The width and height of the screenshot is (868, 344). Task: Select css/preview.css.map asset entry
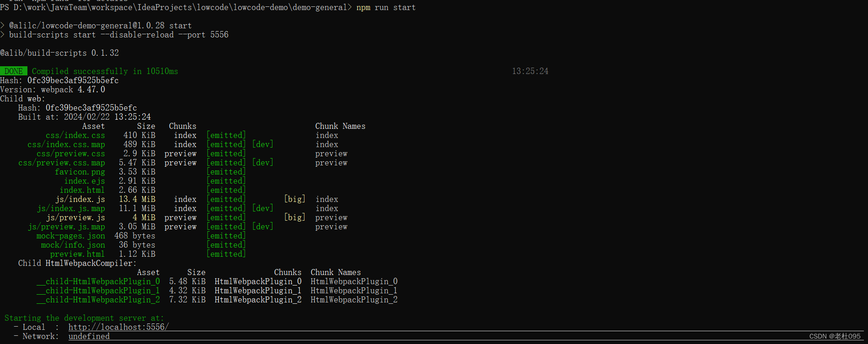pyautogui.click(x=61, y=163)
